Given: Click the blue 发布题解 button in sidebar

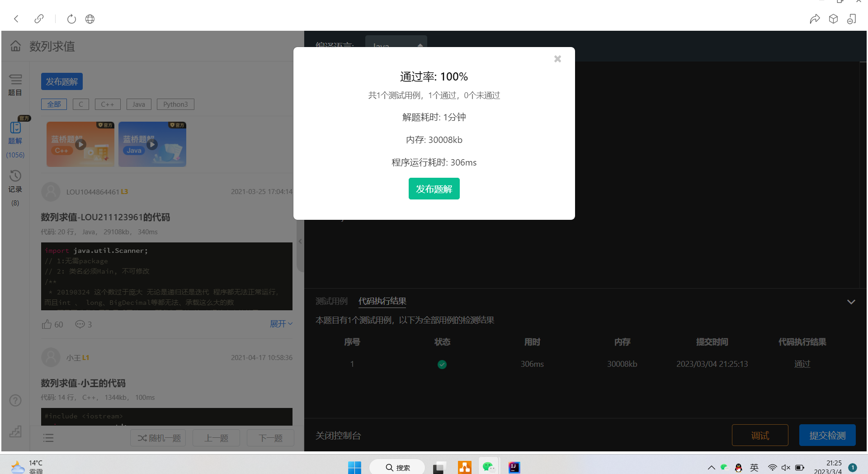Looking at the screenshot, I should coord(62,81).
